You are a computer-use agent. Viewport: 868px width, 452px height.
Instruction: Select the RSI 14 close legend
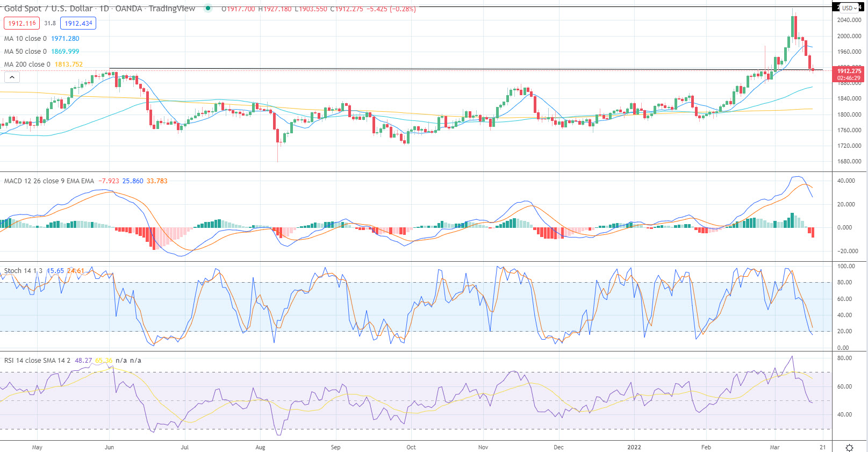tap(37, 361)
